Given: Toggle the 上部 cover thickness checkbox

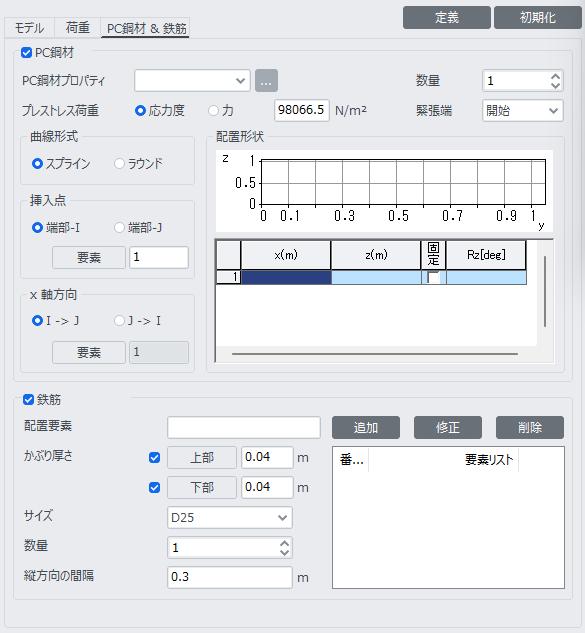Looking at the screenshot, I should 154,458.
